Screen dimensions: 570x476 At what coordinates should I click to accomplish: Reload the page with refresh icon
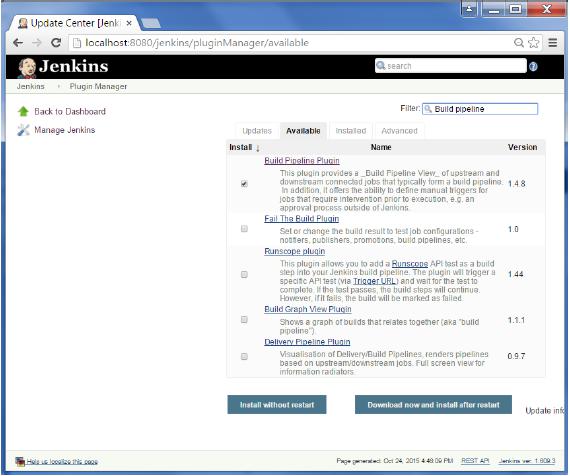tap(56, 43)
